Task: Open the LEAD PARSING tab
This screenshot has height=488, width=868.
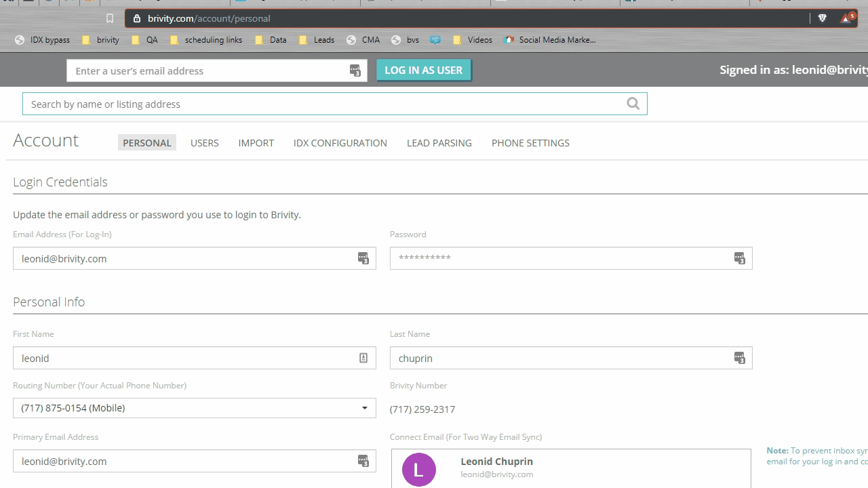Action: (439, 143)
